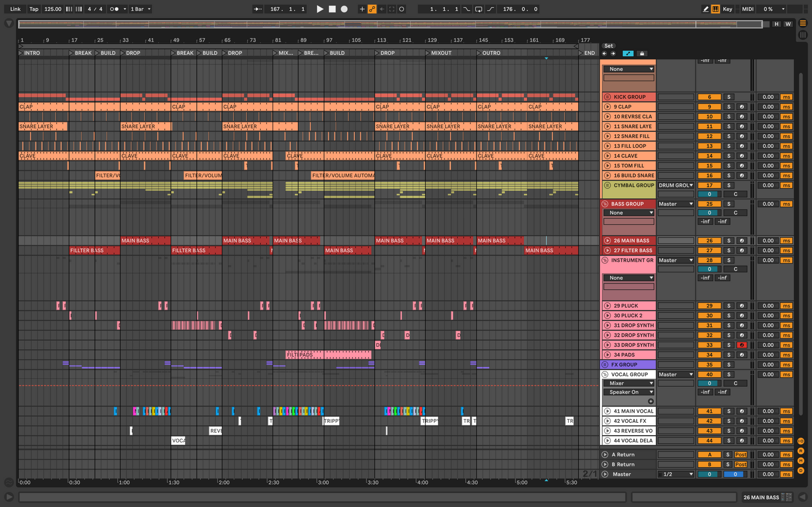Open BASS GROUP Master output dropdown
Image resolution: width=812 pixels, height=507 pixels.
[x=675, y=204]
